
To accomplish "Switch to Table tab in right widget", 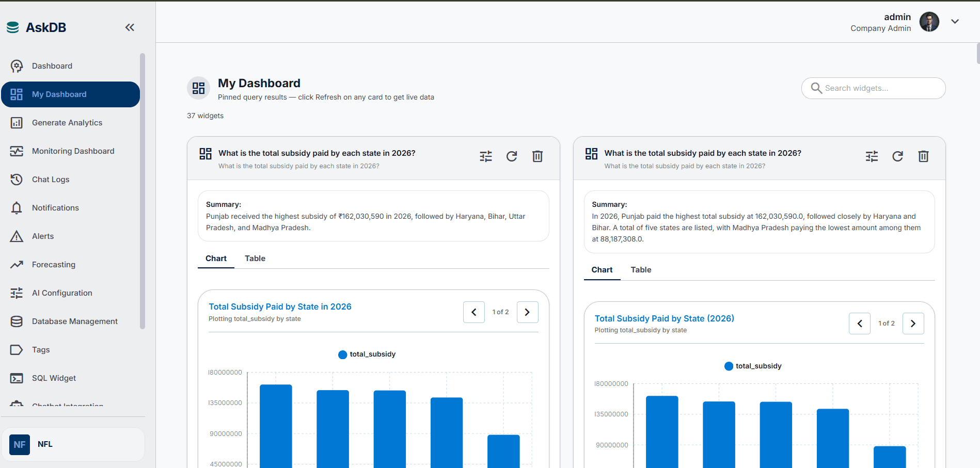I will 641,270.
